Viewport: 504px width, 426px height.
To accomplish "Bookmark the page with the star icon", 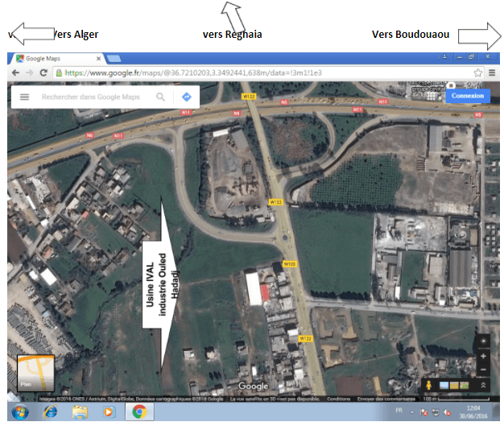I will pos(477,72).
